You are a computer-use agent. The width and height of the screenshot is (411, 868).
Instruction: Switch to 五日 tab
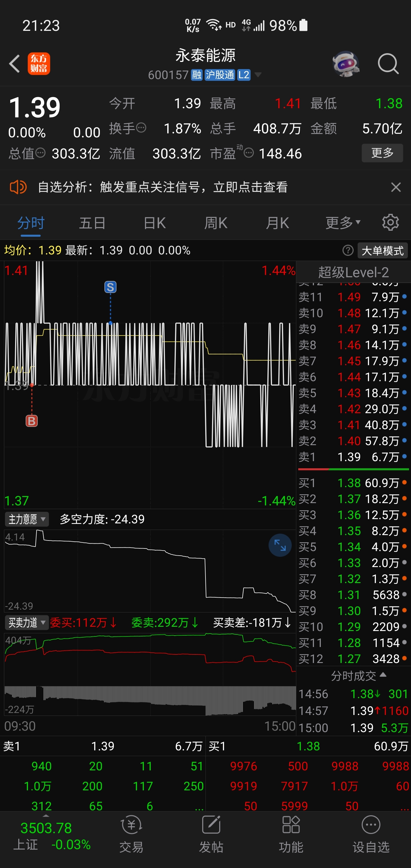pyautogui.click(x=92, y=223)
